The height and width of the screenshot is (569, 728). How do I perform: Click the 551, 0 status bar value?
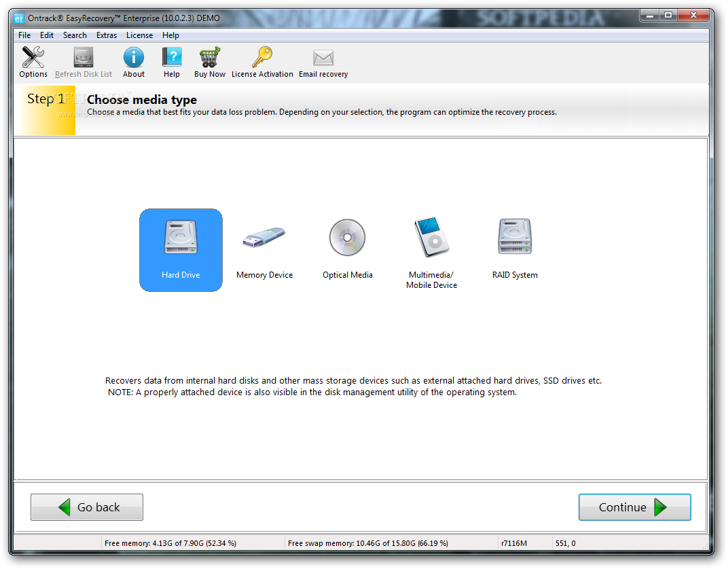pos(565,543)
